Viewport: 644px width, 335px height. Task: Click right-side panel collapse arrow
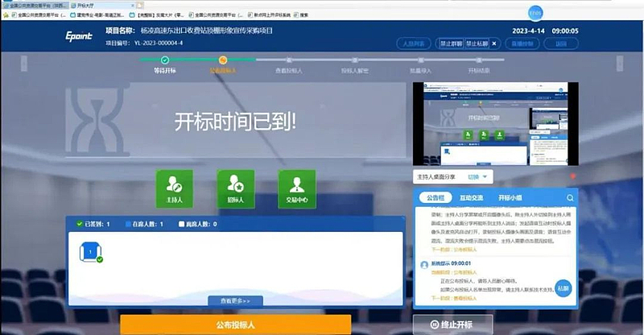[x=618, y=64]
